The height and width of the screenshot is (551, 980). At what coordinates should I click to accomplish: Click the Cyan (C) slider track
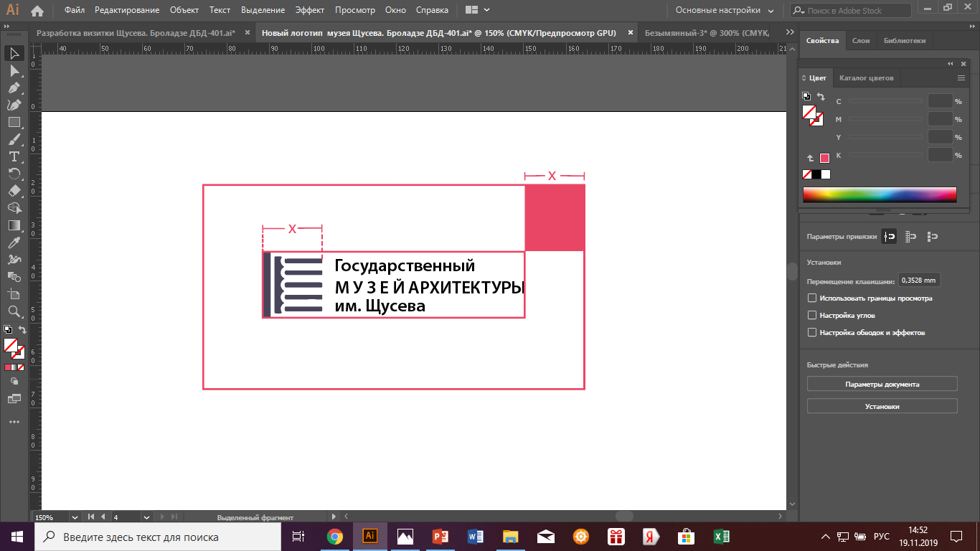[886, 101]
